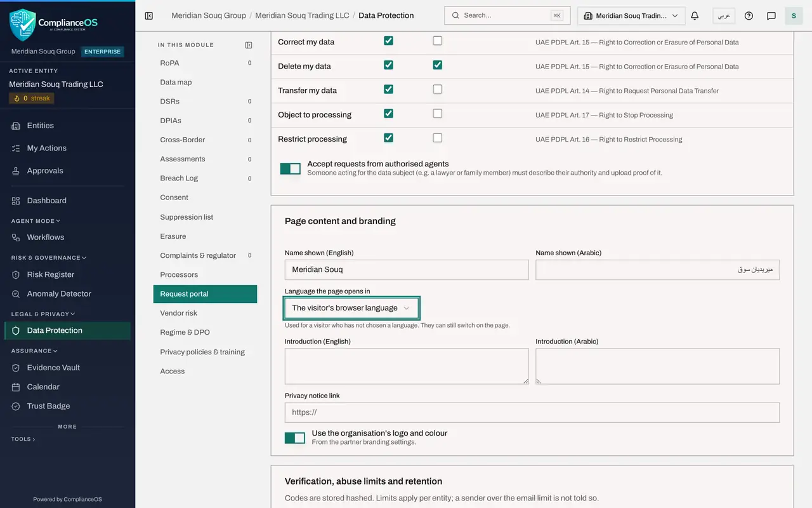The height and width of the screenshot is (508, 812).
Task: Open the chat feedback icon
Action: tap(771, 16)
